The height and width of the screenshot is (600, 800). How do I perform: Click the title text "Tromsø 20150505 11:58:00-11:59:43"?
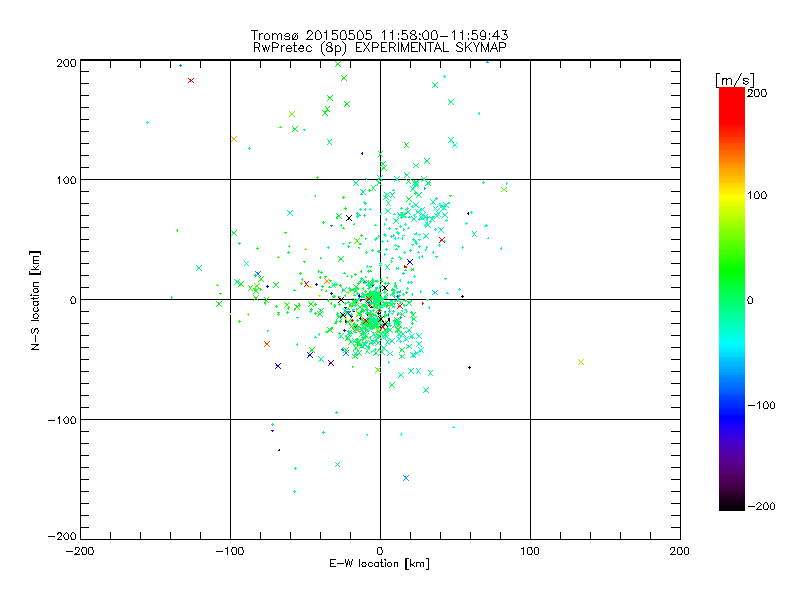[379, 35]
